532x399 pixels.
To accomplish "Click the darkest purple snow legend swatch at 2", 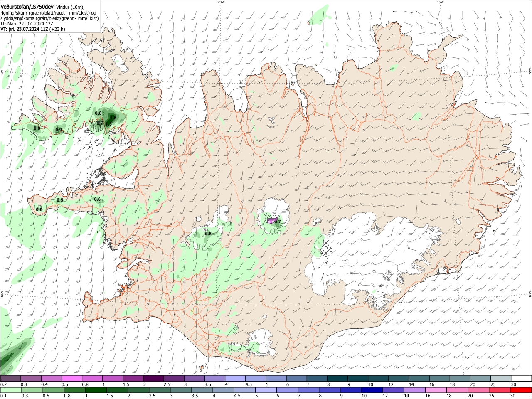I will [x=153, y=379].
